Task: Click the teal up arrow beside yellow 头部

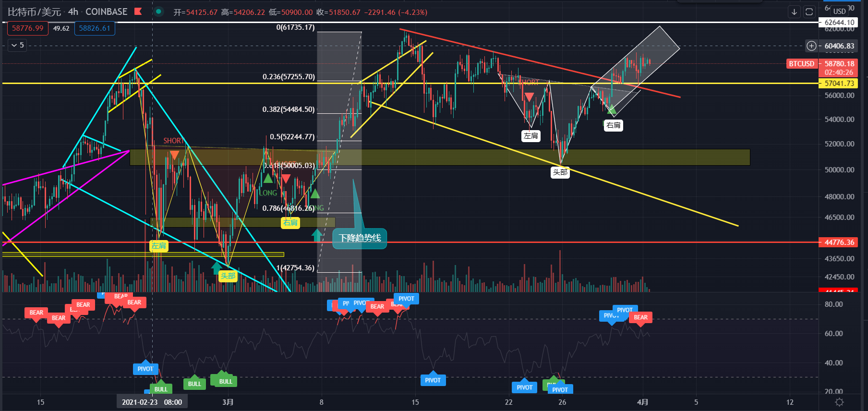Action: 217,268
